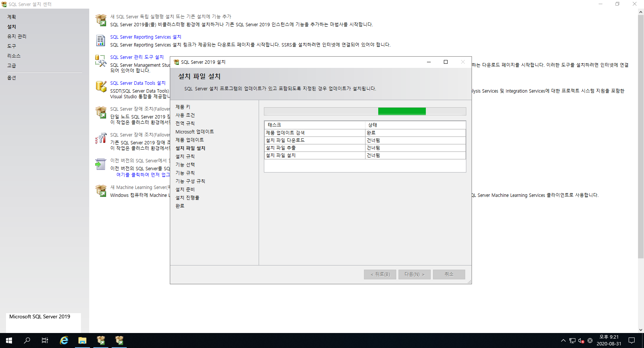This screenshot has height=348, width=644.
Task: Select 계획 in the Installation Center sidebar
Action: (x=12, y=17)
